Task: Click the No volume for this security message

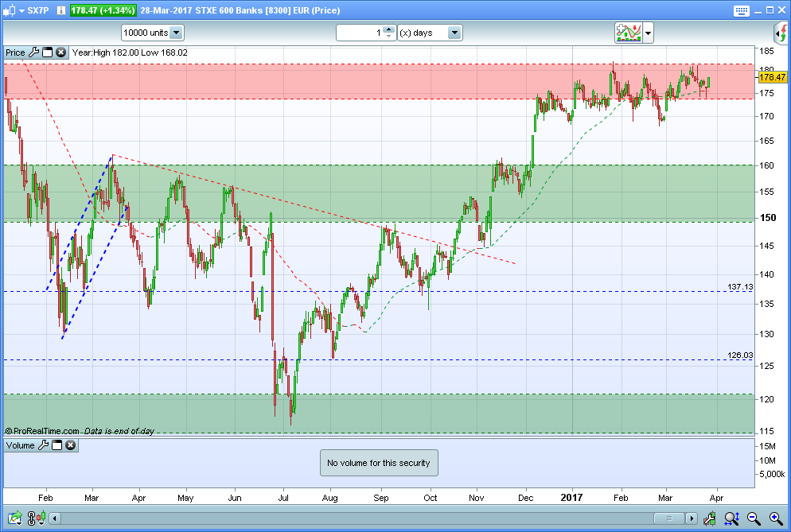Action: tap(379, 463)
